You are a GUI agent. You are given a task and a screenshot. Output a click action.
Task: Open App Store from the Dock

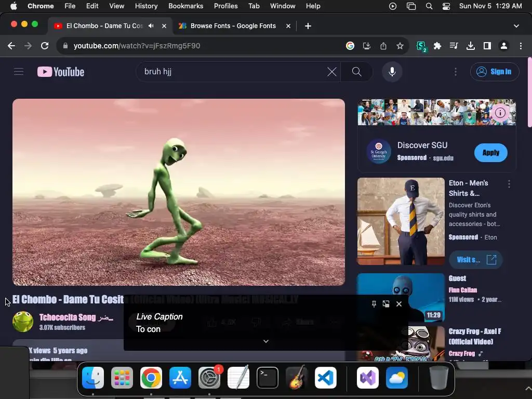[180, 378]
